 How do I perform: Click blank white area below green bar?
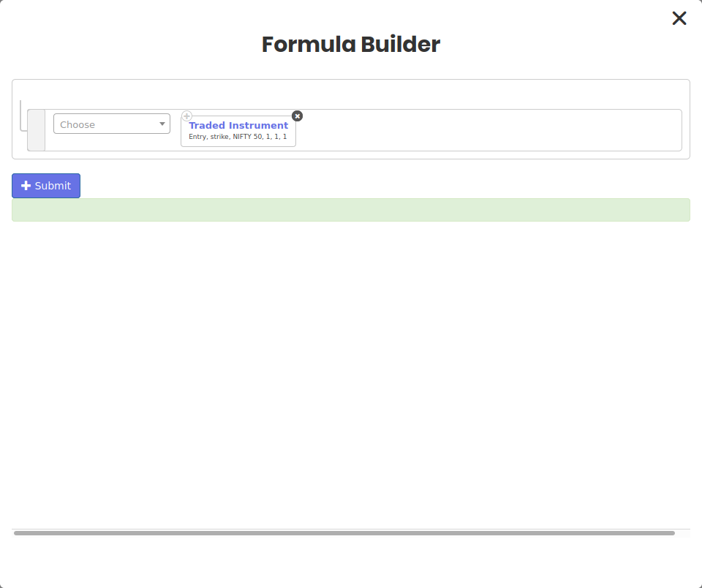tap(351, 366)
